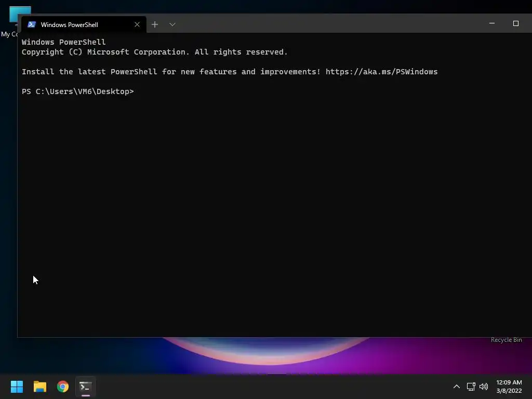Select the Windows PowerShell tab
Image resolution: width=532 pixels, height=399 pixels.
click(x=84, y=24)
